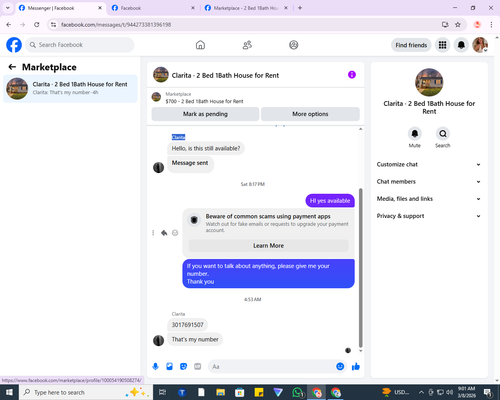Open more options dots beside scam warning
Viewport: 500px width, 400px height.
(x=153, y=233)
